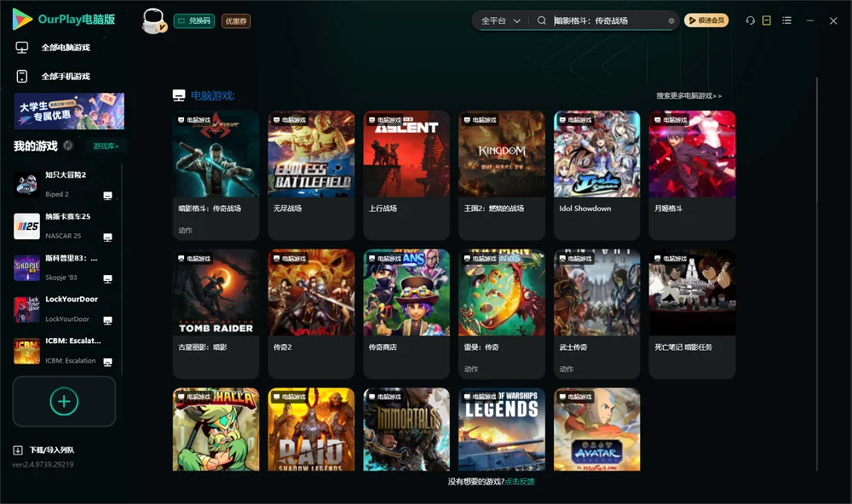The height and width of the screenshot is (504, 852).
Task: Open 暗影格斗：传奇战场 game card
Action: pyautogui.click(x=216, y=175)
